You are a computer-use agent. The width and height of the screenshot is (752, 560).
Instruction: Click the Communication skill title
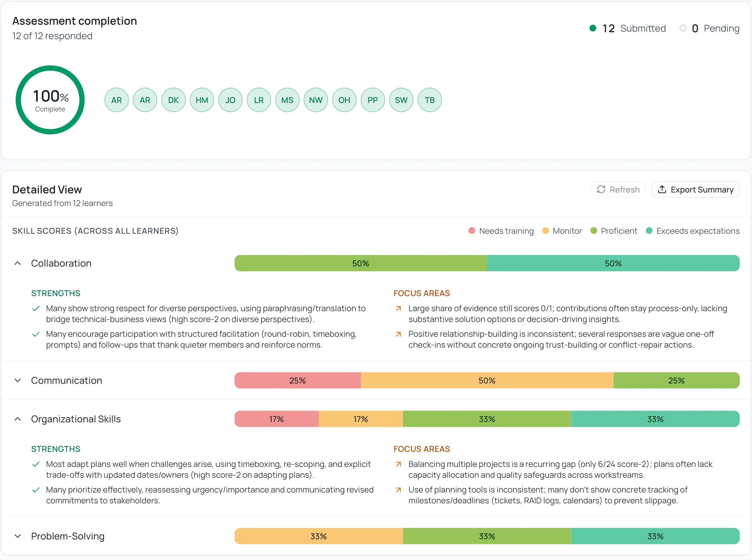pos(67,380)
